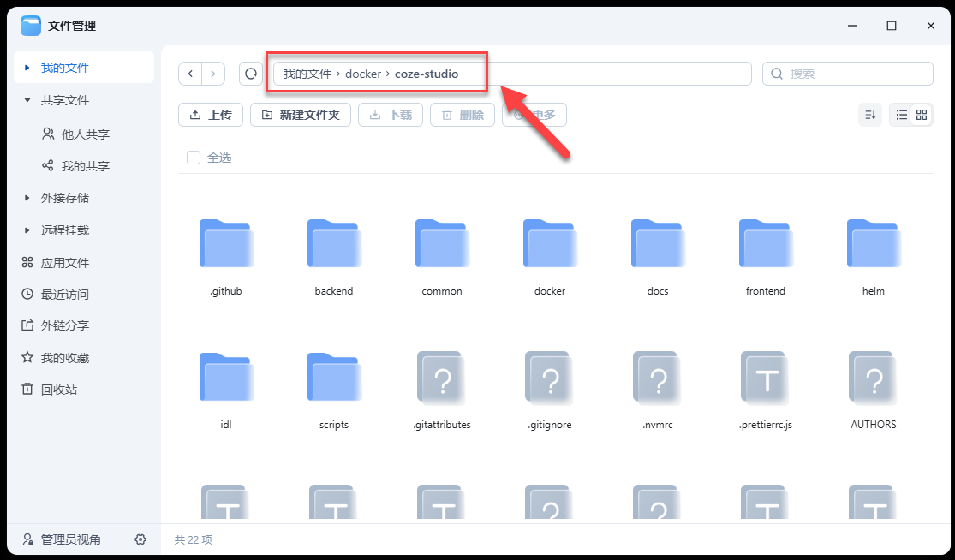Collapse the 共享文件 sidebar section
Screen dimensions: 955x560
click(26, 100)
